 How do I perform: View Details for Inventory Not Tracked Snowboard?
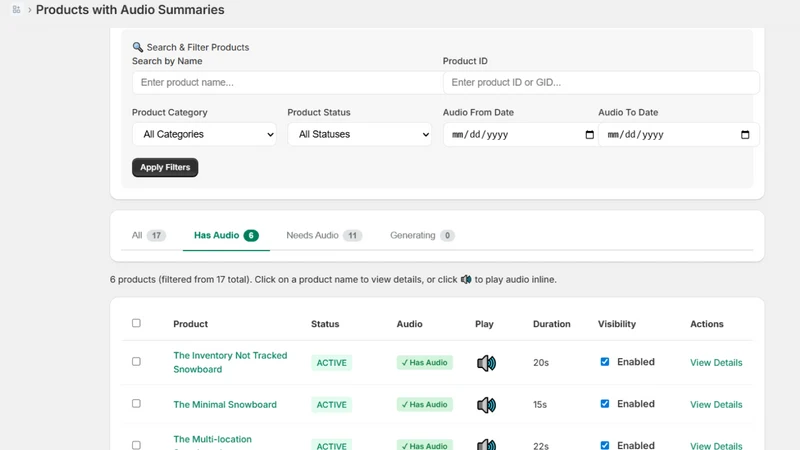pos(716,363)
